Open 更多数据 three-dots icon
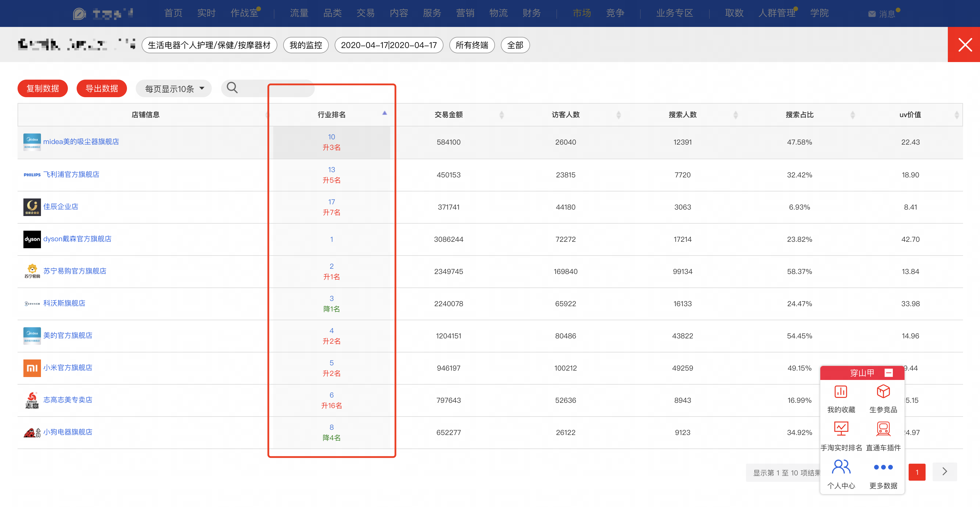Image resolution: width=980 pixels, height=507 pixels. 883,467
